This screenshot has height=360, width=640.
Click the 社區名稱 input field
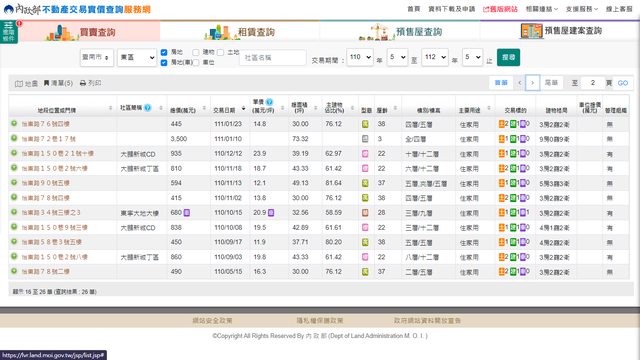[x=273, y=58]
